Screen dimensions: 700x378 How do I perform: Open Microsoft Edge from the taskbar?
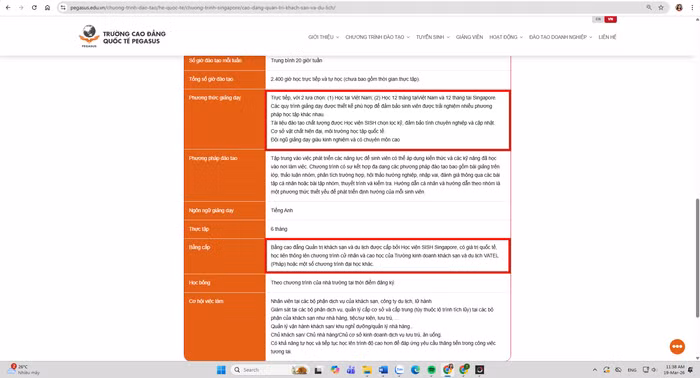[415, 370]
